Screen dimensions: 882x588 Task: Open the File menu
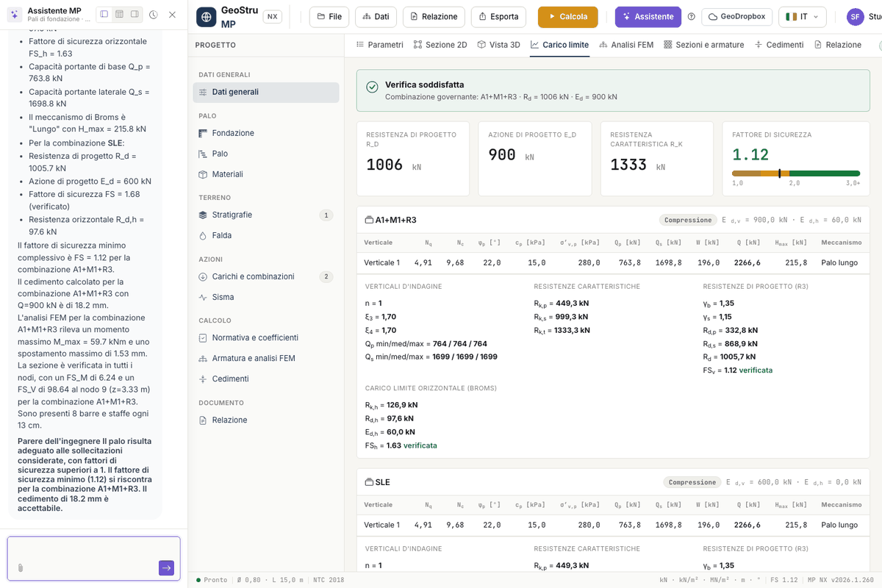point(329,17)
